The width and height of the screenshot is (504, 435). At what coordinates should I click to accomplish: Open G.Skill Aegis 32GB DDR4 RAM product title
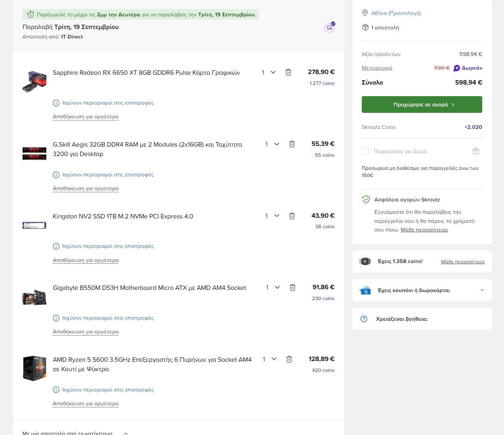147,149
